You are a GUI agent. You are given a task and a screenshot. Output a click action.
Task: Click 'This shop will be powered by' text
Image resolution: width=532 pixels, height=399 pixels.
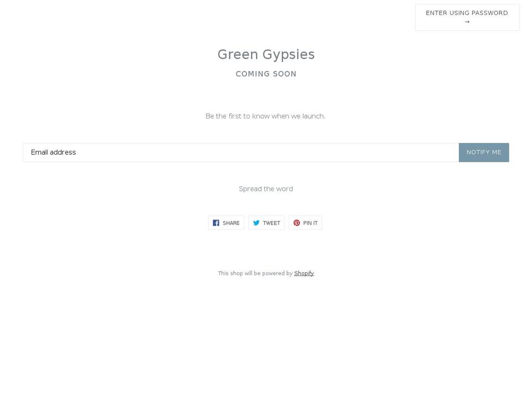coord(255,273)
